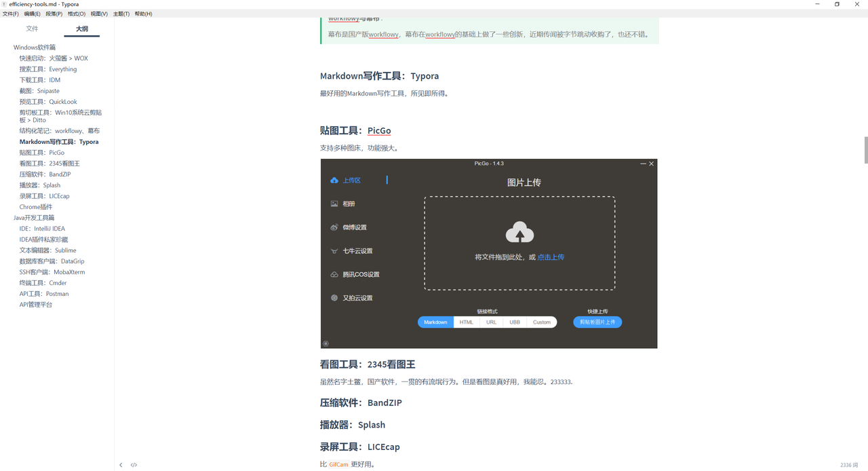Jump to Java开发工具篇 outline heading

tap(34, 218)
